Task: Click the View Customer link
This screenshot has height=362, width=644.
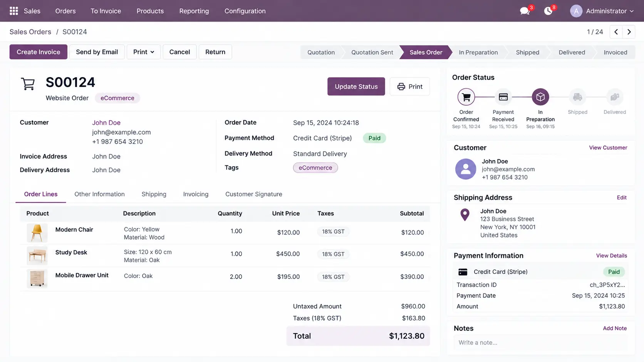Action: [608, 148]
